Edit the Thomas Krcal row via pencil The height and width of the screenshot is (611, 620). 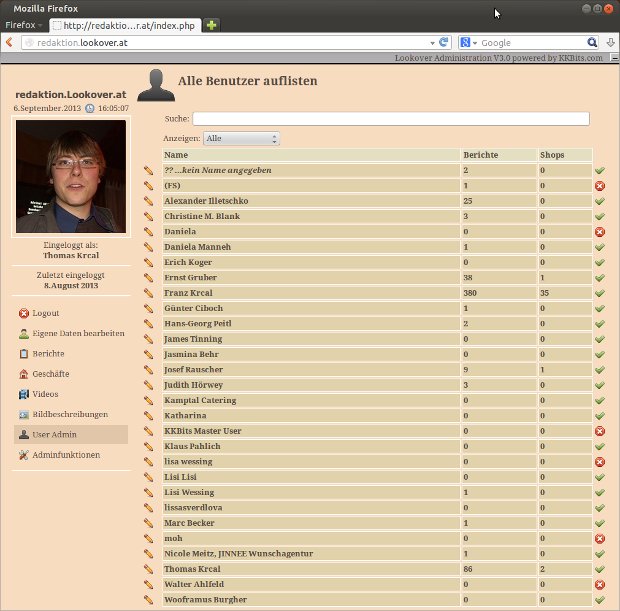[148, 569]
